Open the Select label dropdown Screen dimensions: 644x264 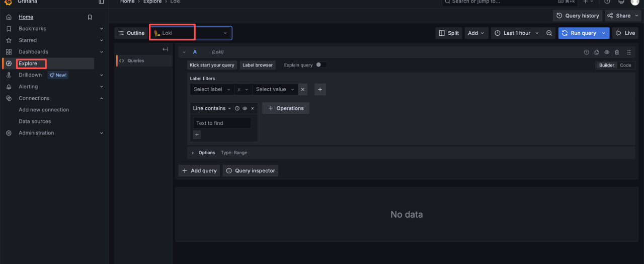212,89
